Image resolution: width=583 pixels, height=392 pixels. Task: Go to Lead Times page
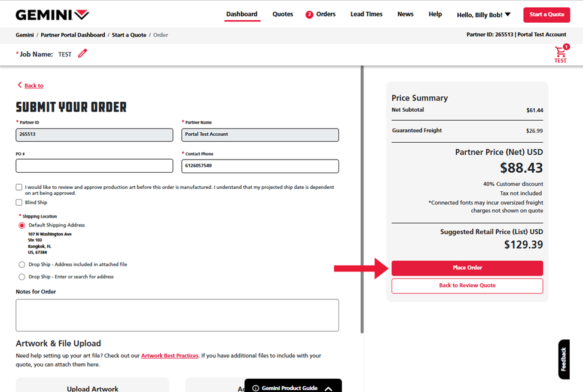pos(366,14)
